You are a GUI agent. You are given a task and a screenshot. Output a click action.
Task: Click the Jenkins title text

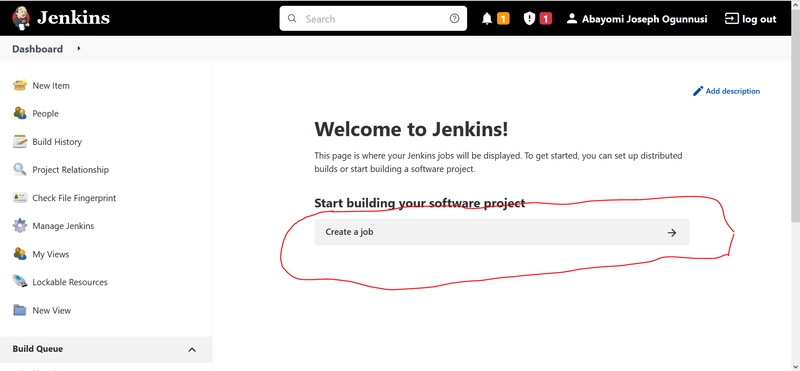73,18
